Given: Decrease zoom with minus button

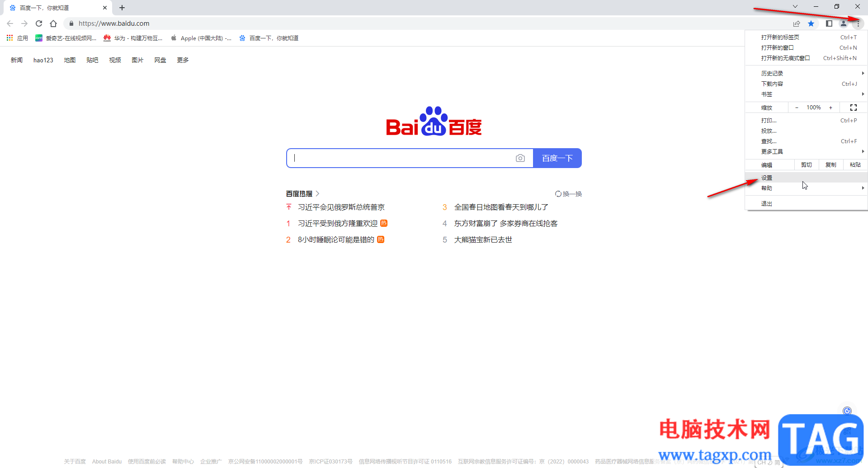Looking at the screenshot, I should click(797, 108).
